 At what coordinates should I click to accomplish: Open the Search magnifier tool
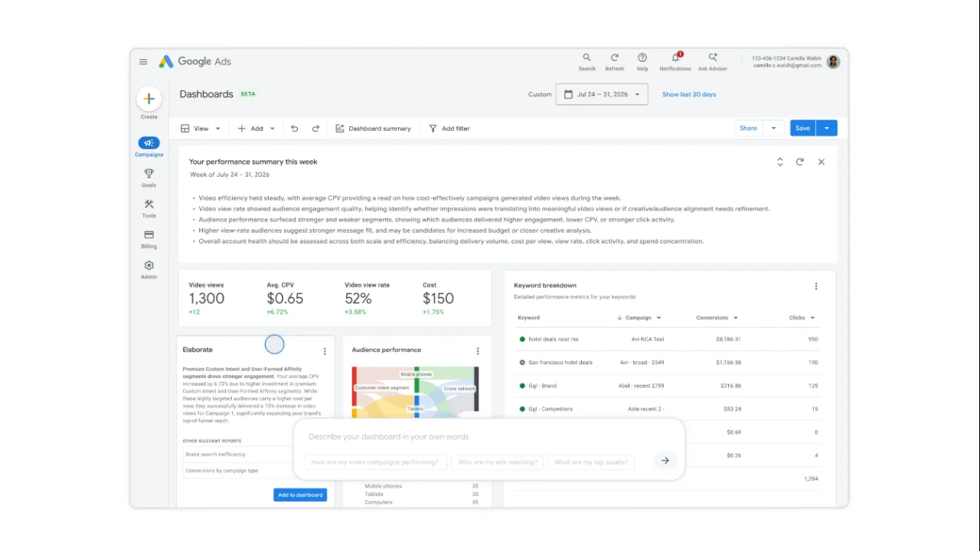(586, 62)
